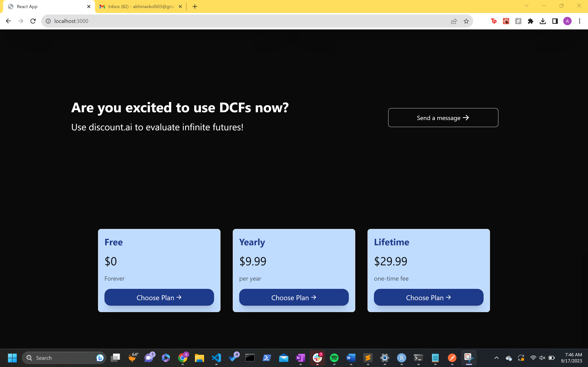Show hidden system tray icons
The image size is (588, 367).
coord(496,358)
